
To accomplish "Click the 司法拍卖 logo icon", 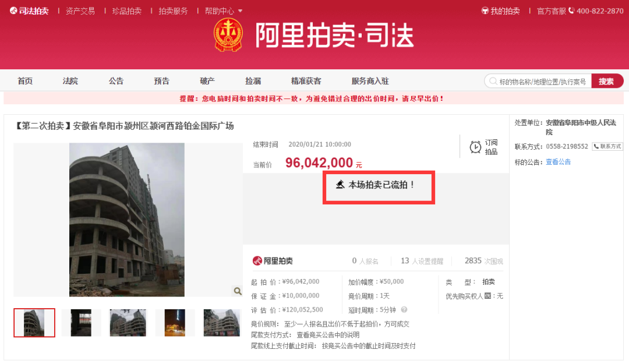I will (x=13, y=11).
